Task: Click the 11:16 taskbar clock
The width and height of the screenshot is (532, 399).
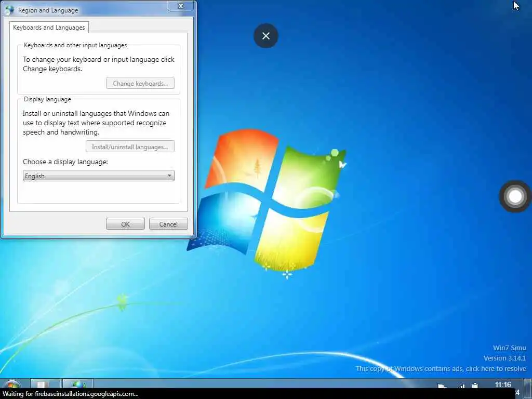Action: pos(503,384)
